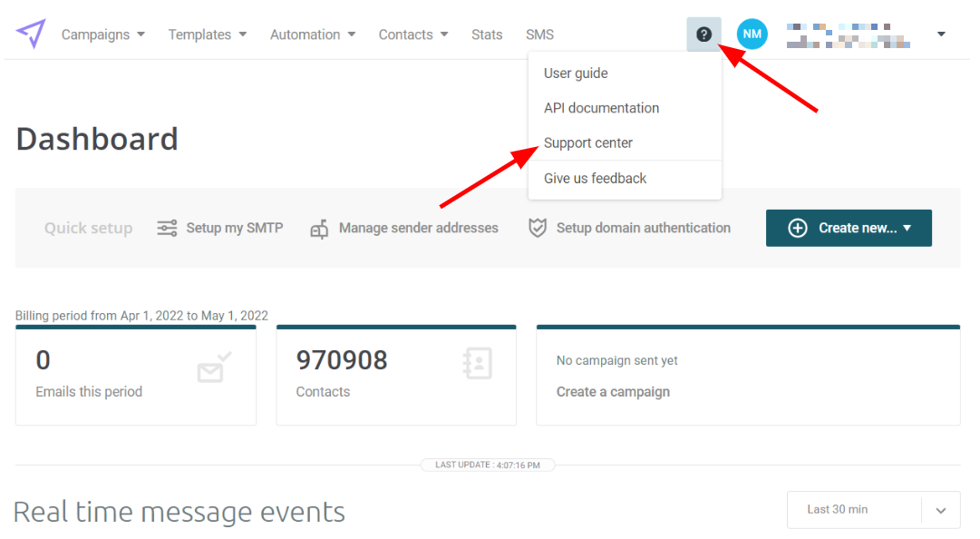
Task: Open the account dropdown arrow at top right
Action: tap(941, 34)
